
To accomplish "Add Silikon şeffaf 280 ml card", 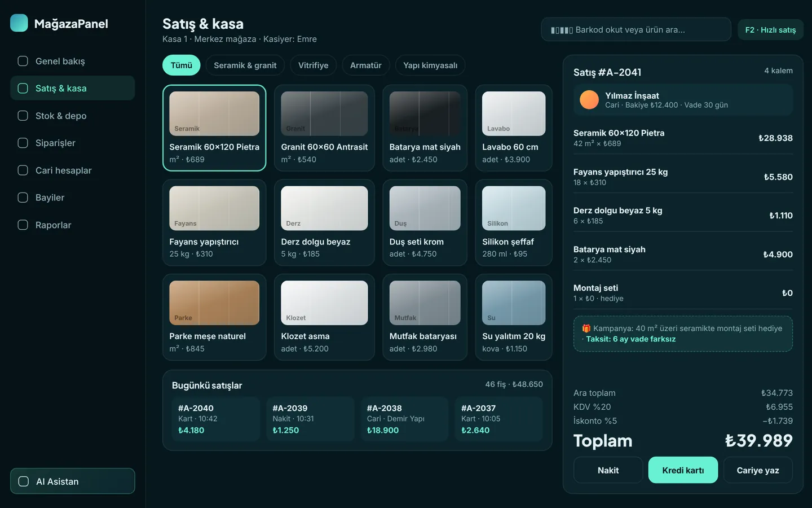I will (514, 222).
